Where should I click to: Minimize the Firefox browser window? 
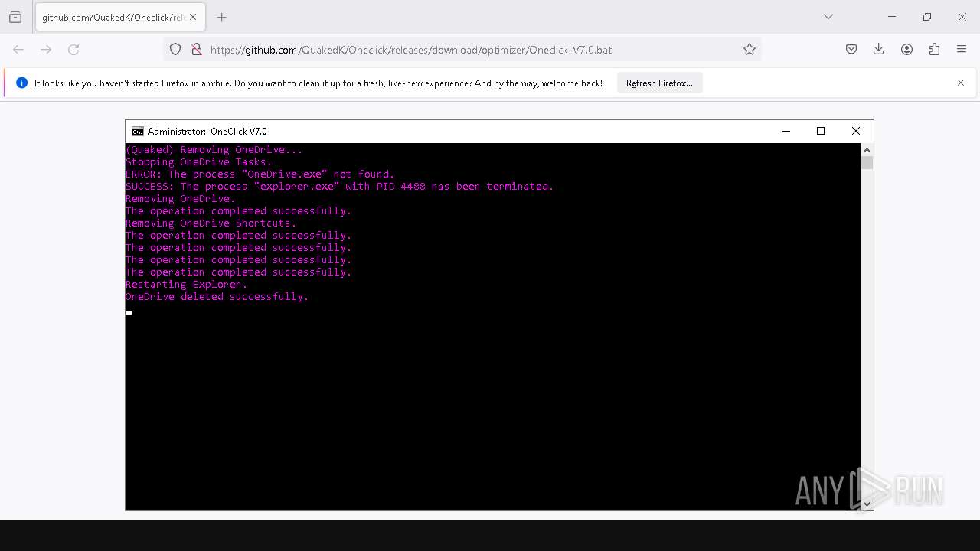892,17
